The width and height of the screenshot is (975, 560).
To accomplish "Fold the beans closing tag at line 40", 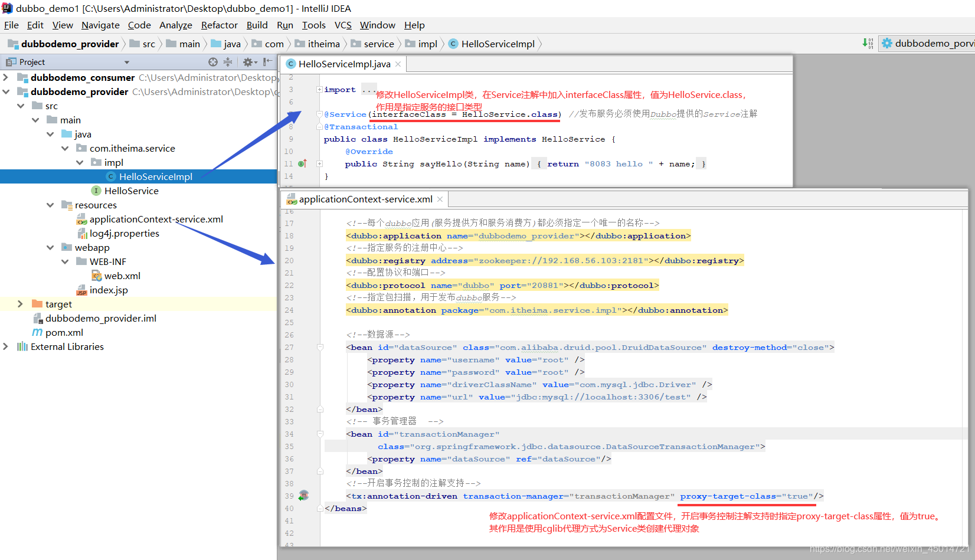I will (320, 508).
